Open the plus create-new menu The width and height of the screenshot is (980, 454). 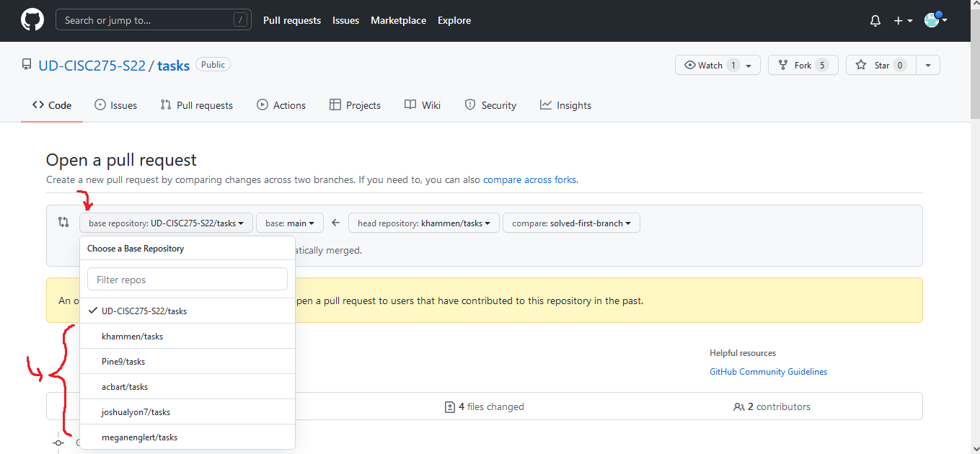(x=904, y=21)
